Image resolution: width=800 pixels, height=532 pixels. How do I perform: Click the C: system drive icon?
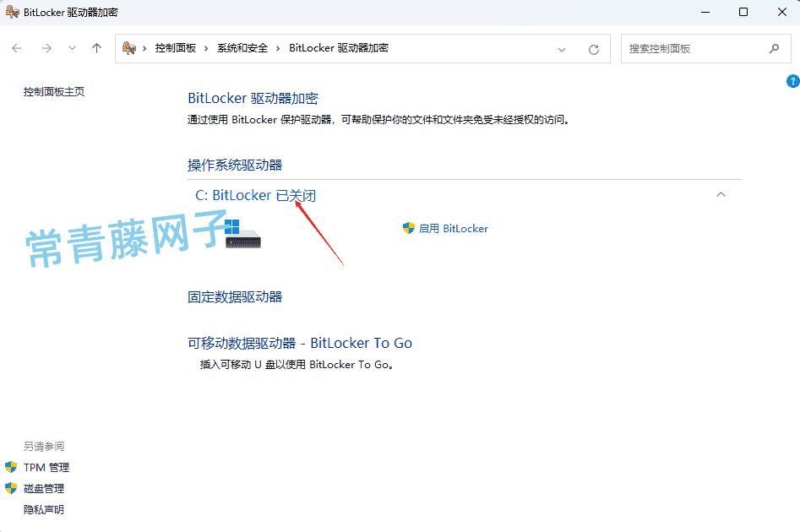coord(242,234)
